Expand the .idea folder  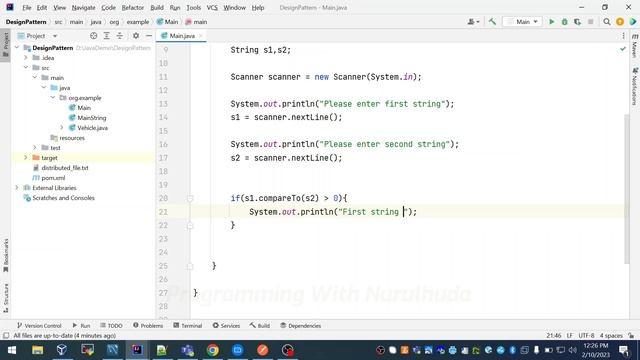coord(26,58)
